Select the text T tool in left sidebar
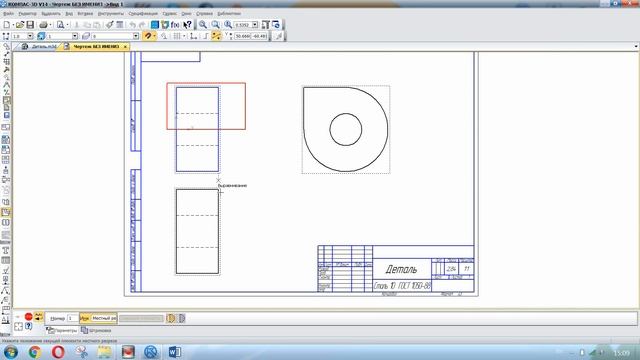This screenshot has width=640, height=360. click(6, 250)
